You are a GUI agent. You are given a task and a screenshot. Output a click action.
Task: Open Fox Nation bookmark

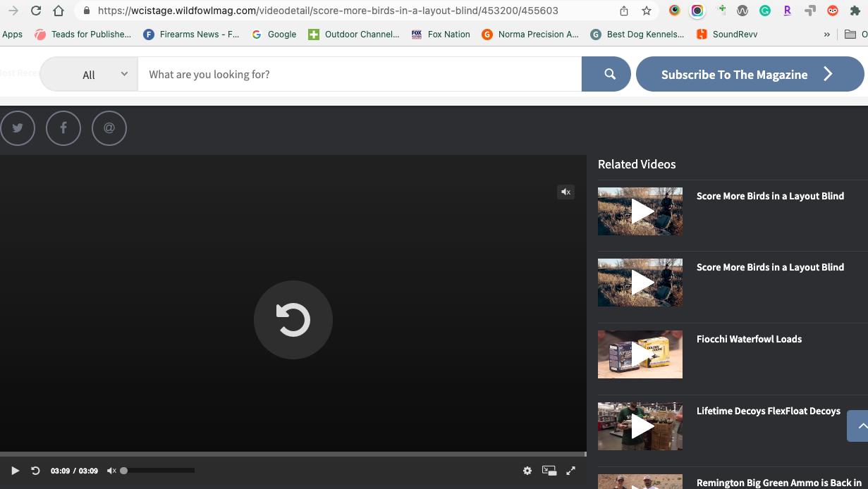point(441,34)
